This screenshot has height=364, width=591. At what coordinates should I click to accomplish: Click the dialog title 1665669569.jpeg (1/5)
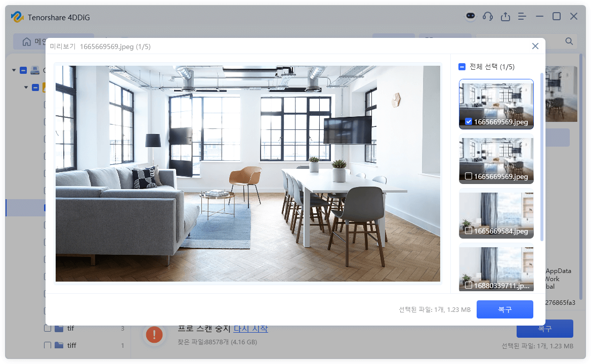[x=115, y=47]
